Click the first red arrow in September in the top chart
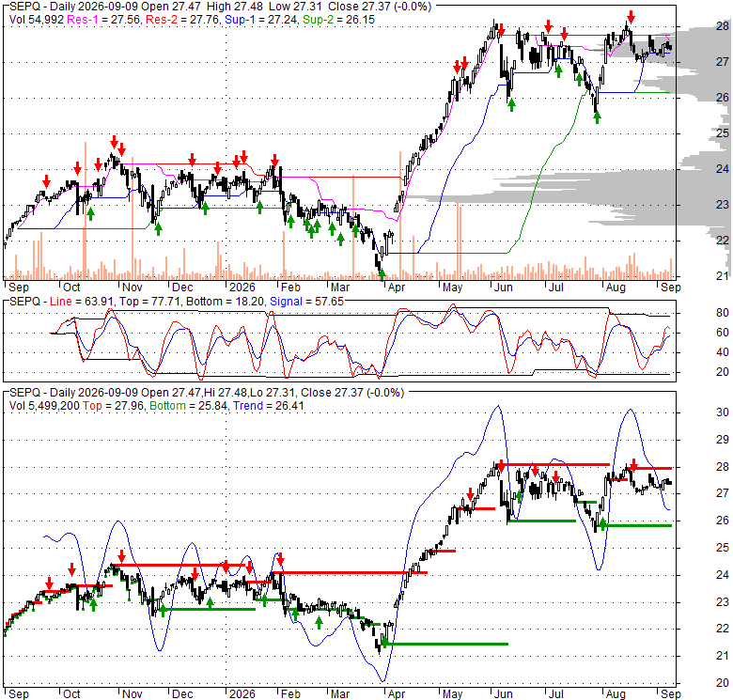This screenshot has width=733, height=700. tap(46, 180)
